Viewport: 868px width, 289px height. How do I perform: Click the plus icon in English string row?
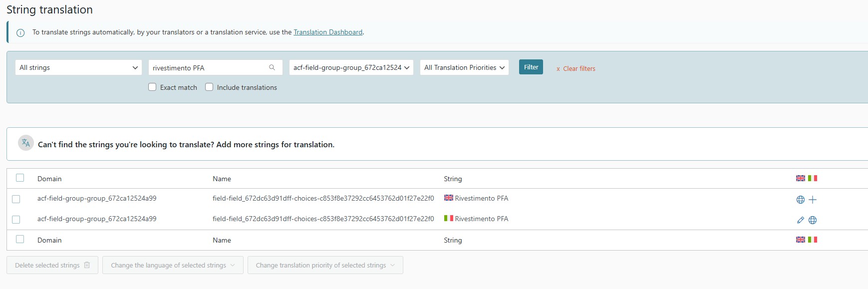(x=813, y=200)
